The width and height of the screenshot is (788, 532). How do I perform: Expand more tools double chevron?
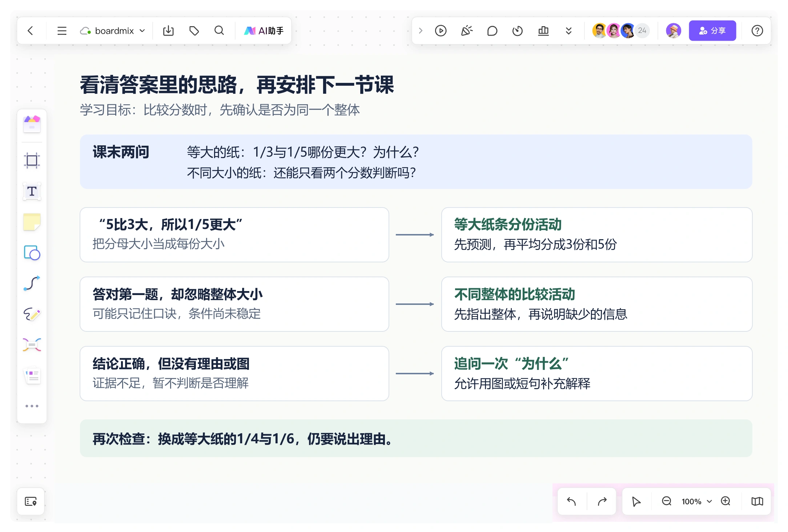(x=569, y=31)
